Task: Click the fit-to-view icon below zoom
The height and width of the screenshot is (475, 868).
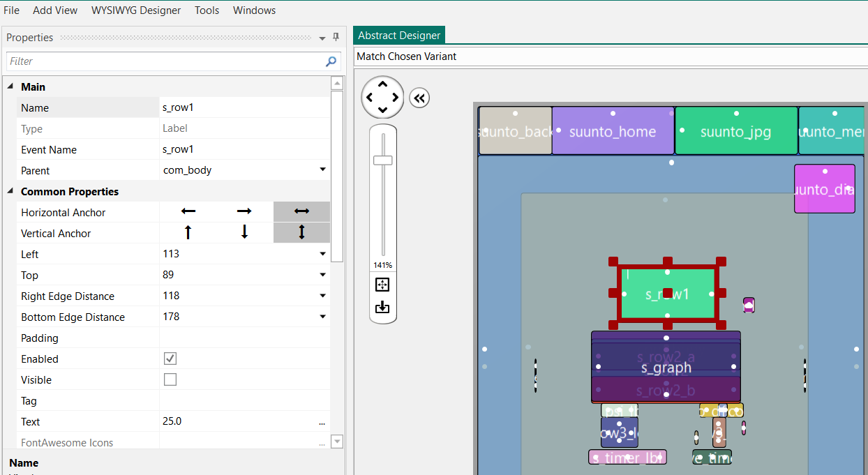Action: [x=382, y=285]
